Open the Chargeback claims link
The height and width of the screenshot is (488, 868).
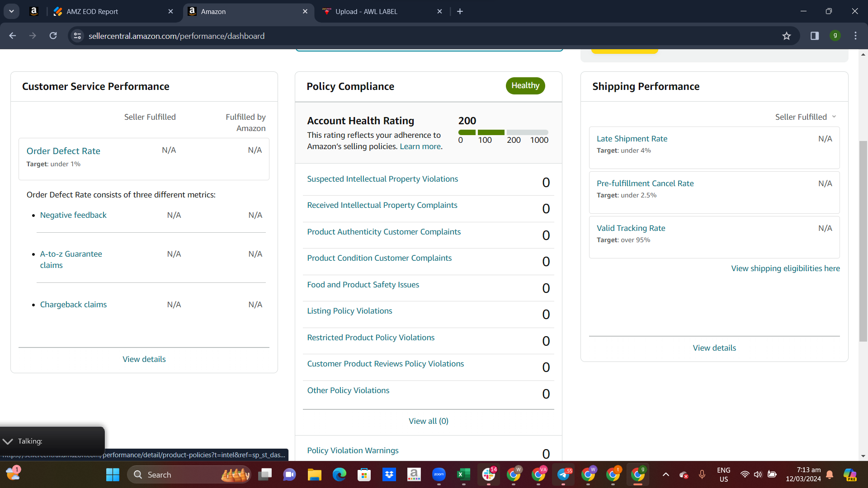click(73, 305)
